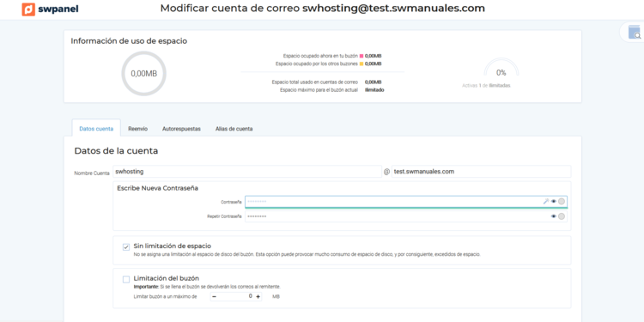This screenshot has height=322, width=644.
Task: Click the 'Escribe Nueva Contraseña' heading
Action: click(158, 188)
